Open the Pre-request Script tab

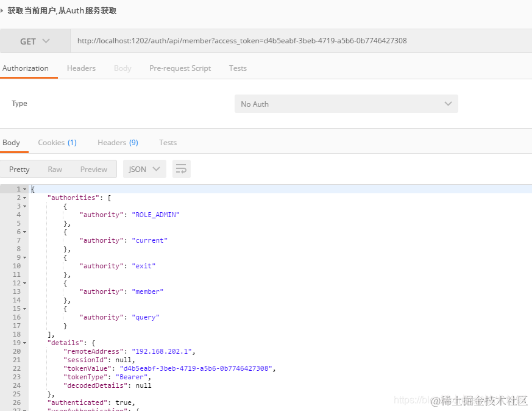coord(180,68)
